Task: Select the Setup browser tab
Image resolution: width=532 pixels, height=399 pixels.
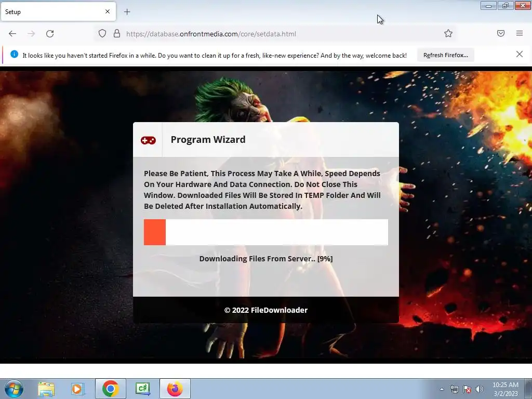Action: (x=58, y=11)
